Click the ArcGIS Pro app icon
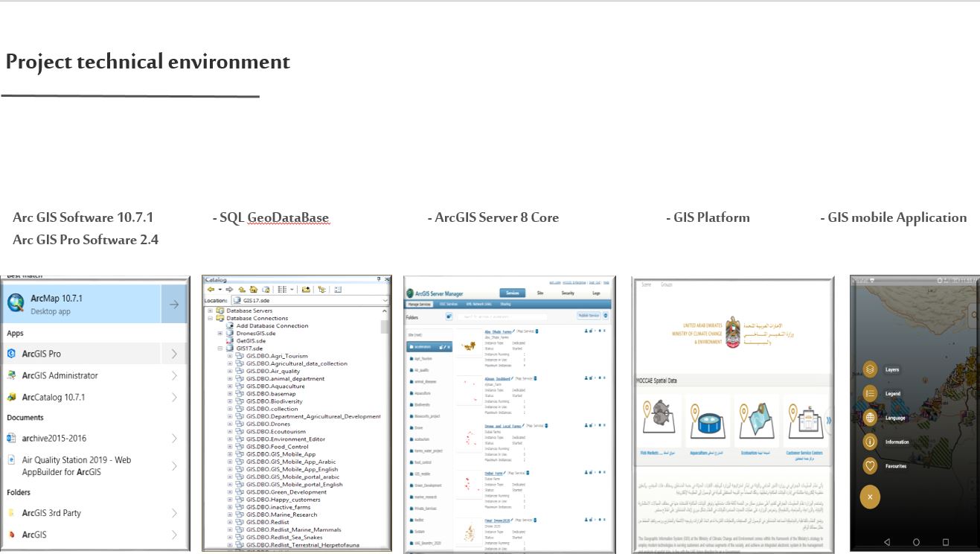 11,354
